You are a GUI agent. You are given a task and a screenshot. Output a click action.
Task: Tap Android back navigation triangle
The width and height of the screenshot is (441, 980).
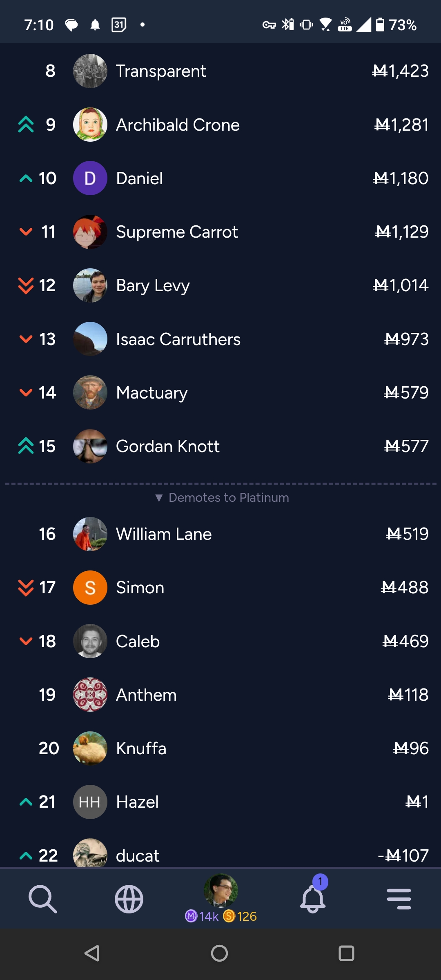[x=92, y=953]
